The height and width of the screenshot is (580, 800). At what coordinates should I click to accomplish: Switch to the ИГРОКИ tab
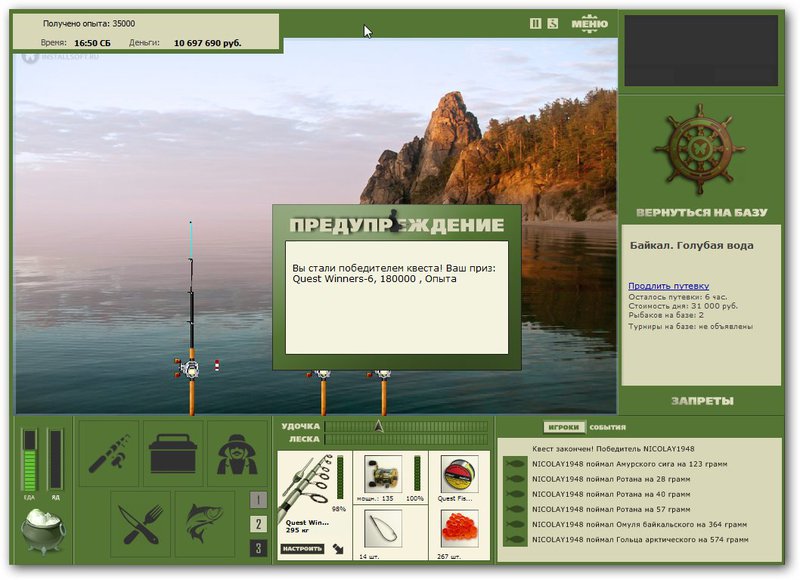(x=564, y=427)
